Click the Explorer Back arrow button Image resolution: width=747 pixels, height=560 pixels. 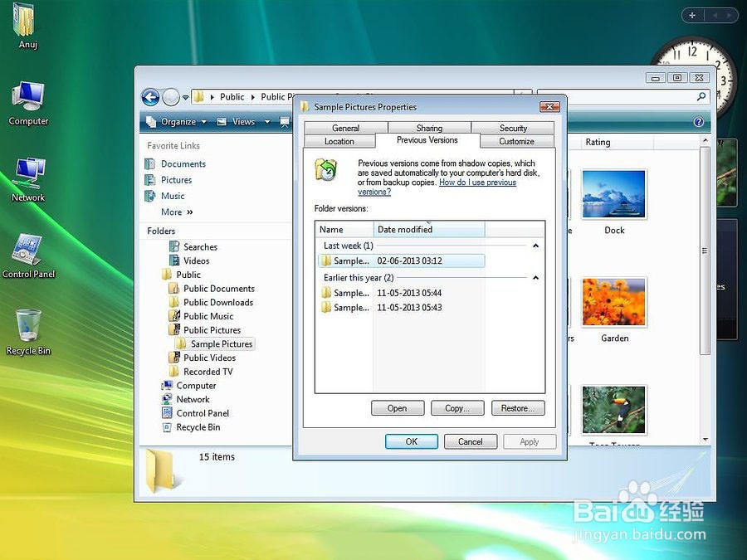[x=150, y=97]
